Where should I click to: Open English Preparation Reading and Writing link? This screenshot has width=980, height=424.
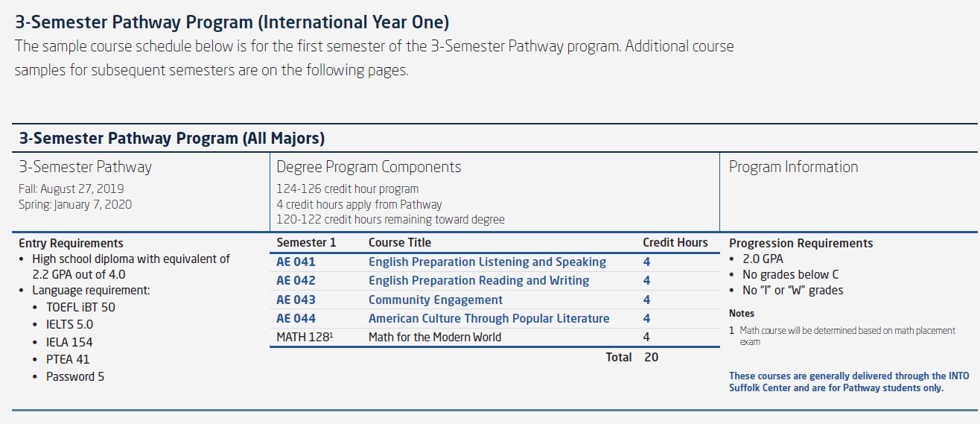tap(479, 281)
